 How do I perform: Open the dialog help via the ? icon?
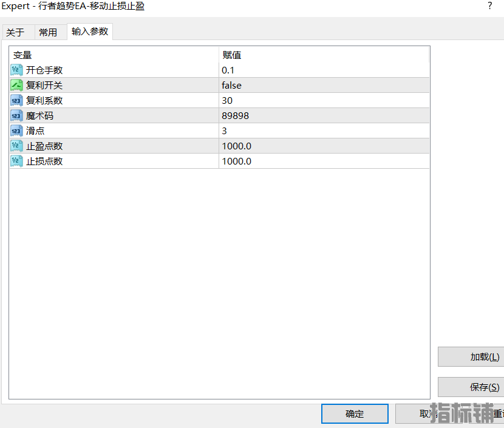pyautogui.click(x=489, y=6)
